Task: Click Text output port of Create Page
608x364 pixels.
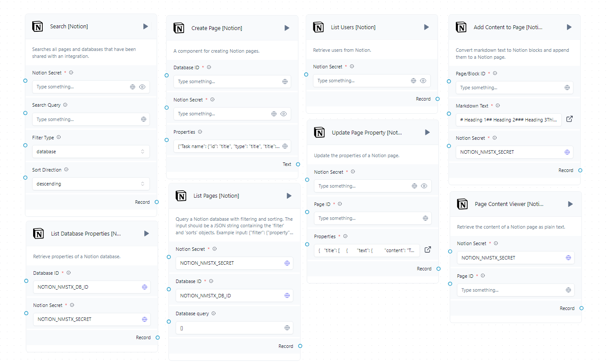Action: (x=298, y=164)
